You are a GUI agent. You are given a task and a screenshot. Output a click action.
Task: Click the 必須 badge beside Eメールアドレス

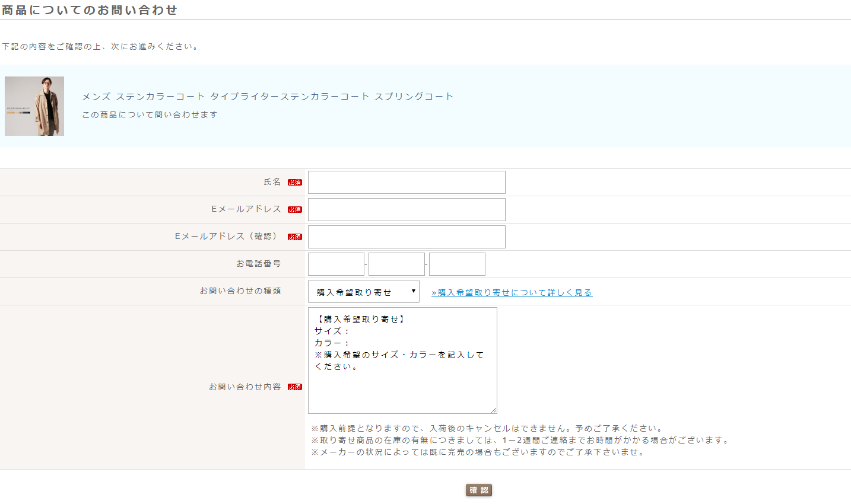pos(295,210)
